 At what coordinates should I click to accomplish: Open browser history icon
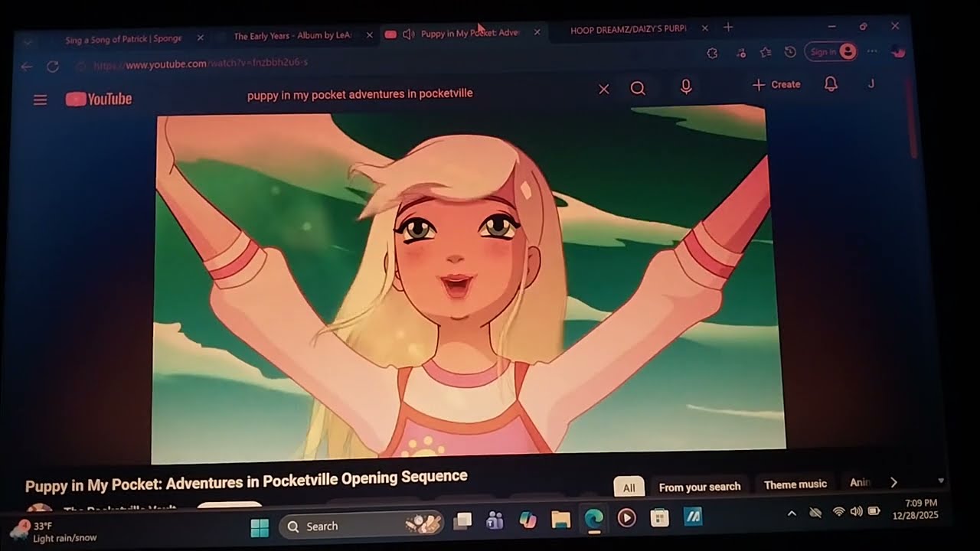(790, 52)
